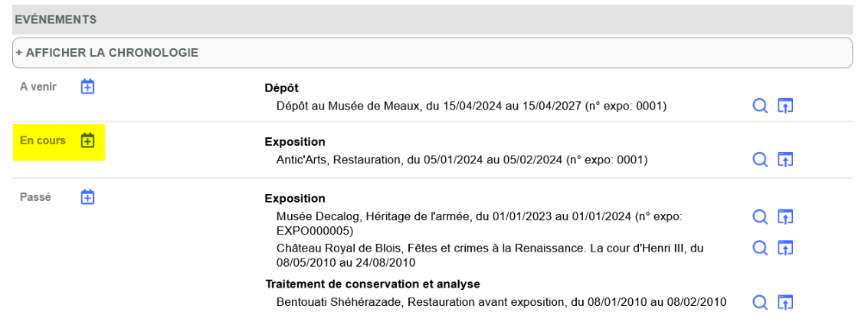Screen dimensions: 868x319
Task: Click the Passé section label
Action: pos(36,197)
